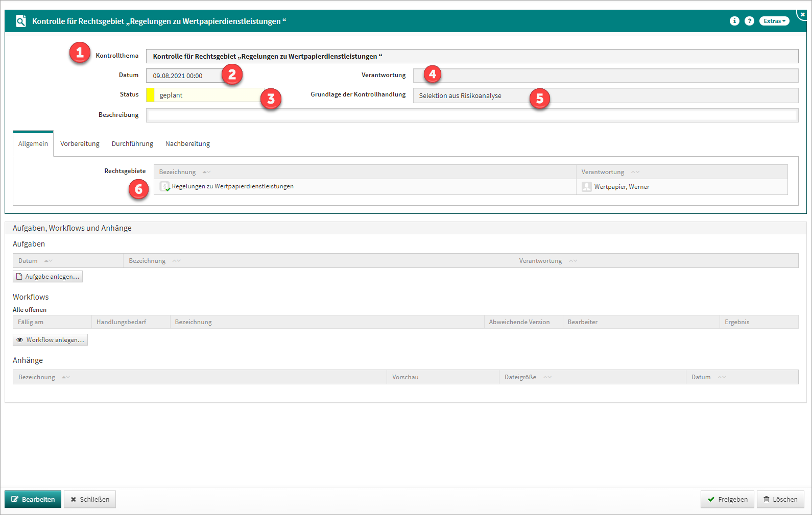Open the Extras dropdown menu
This screenshot has height=515, width=812.
pos(774,21)
